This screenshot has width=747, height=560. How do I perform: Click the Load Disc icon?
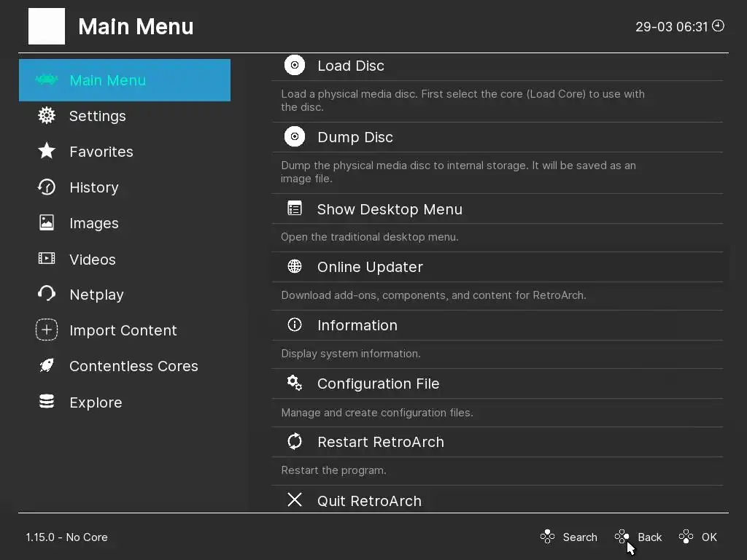click(295, 65)
